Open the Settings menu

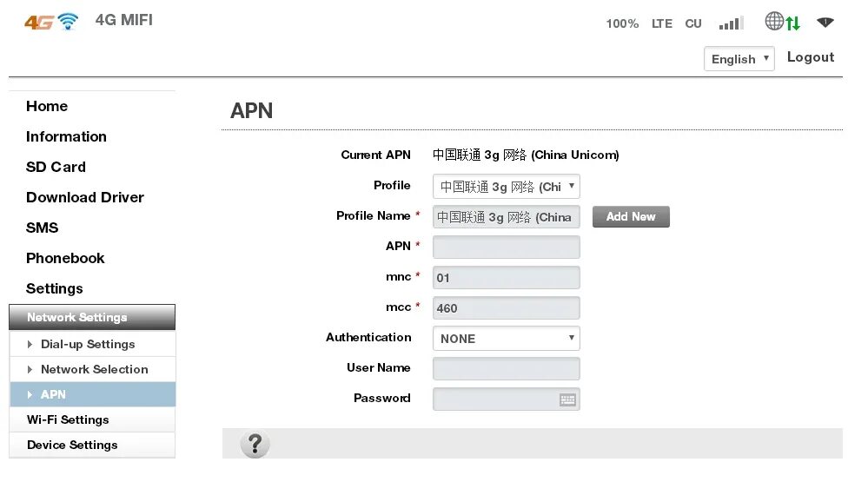pyautogui.click(x=54, y=289)
